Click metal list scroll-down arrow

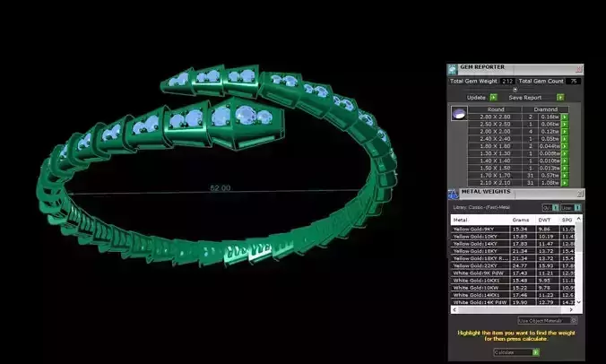[x=578, y=302]
